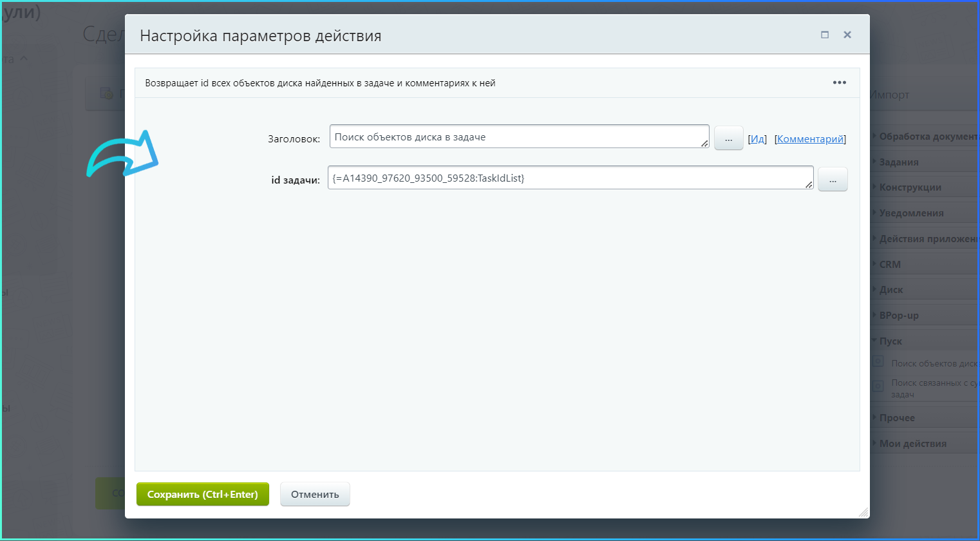Open the Комментарий link
980x541 pixels.
pyautogui.click(x=810, y=139)
